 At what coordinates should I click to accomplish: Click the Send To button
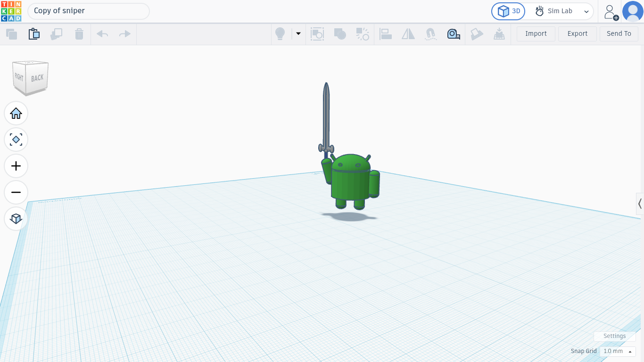point(619,34)
